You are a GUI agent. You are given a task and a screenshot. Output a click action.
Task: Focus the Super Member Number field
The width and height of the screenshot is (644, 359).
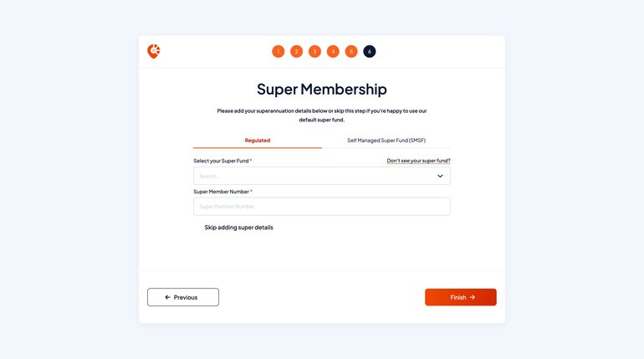(322, 206)
